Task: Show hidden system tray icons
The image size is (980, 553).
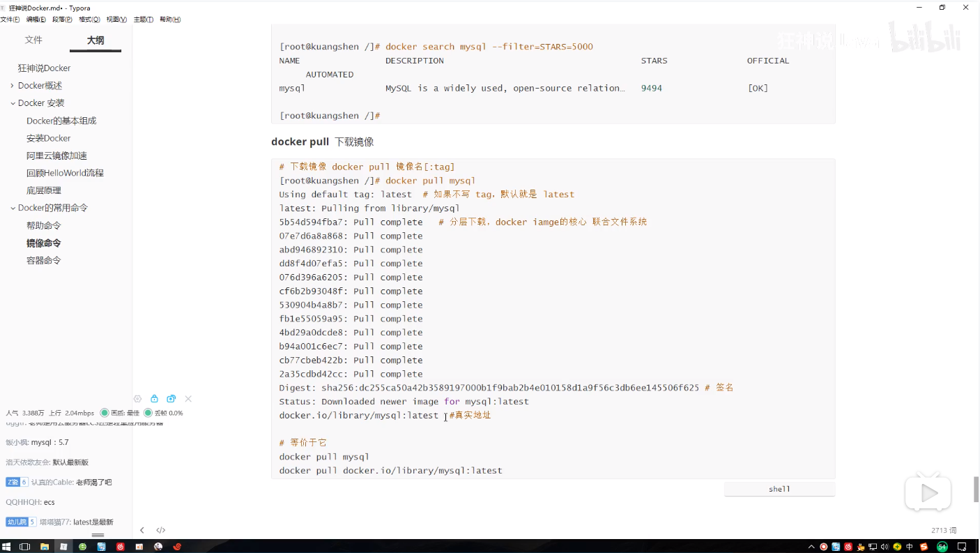Action: 811,547
